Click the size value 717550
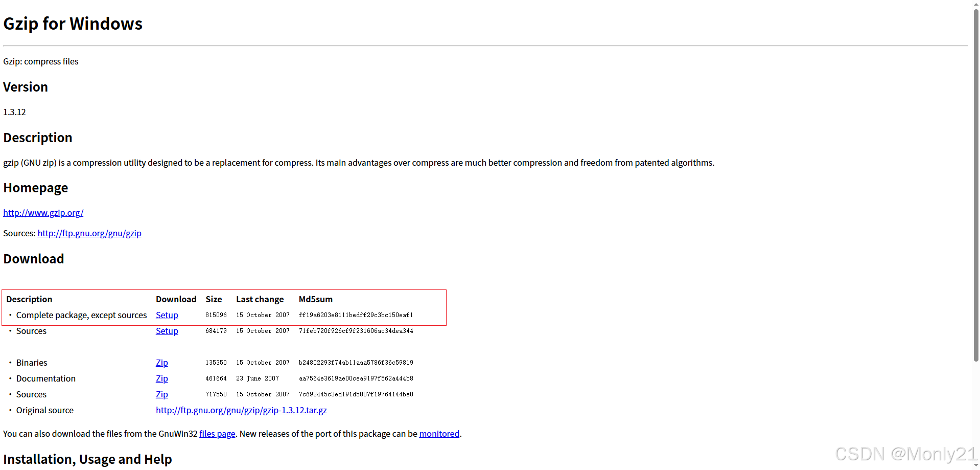Image resolution: width=980 pixels, height=470 pixels. click(x=216, y=394)
